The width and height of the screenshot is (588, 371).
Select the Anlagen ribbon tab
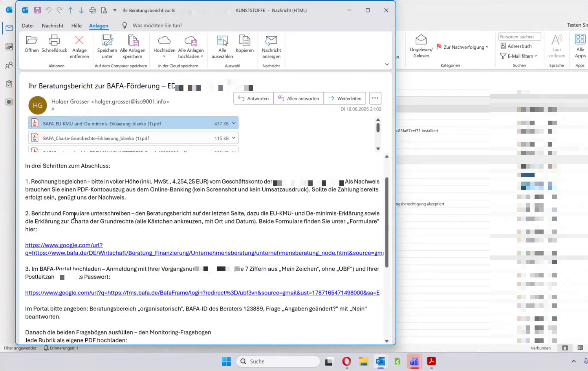tap(99, 26)
